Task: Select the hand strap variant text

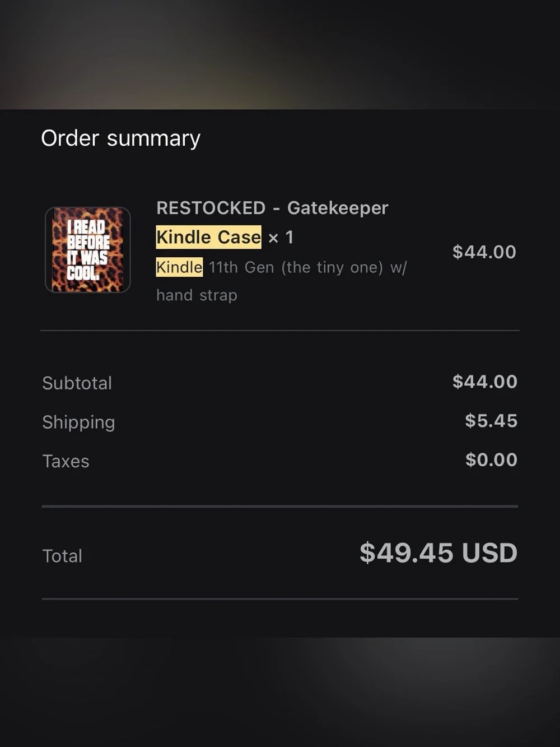Action: [x=197, y=295]
